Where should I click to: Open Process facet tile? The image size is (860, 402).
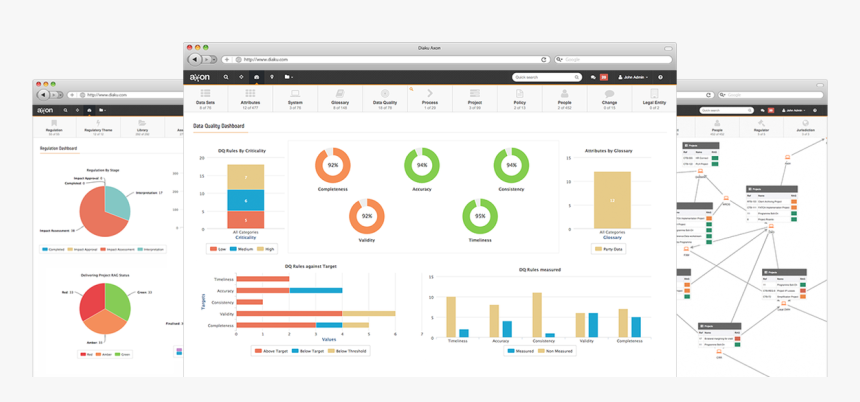pos(430,98)
